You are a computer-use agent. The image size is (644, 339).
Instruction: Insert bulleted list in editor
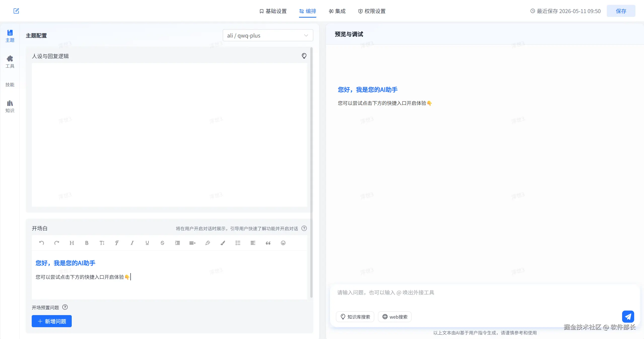pyautogui.click(x=238, y=243)
